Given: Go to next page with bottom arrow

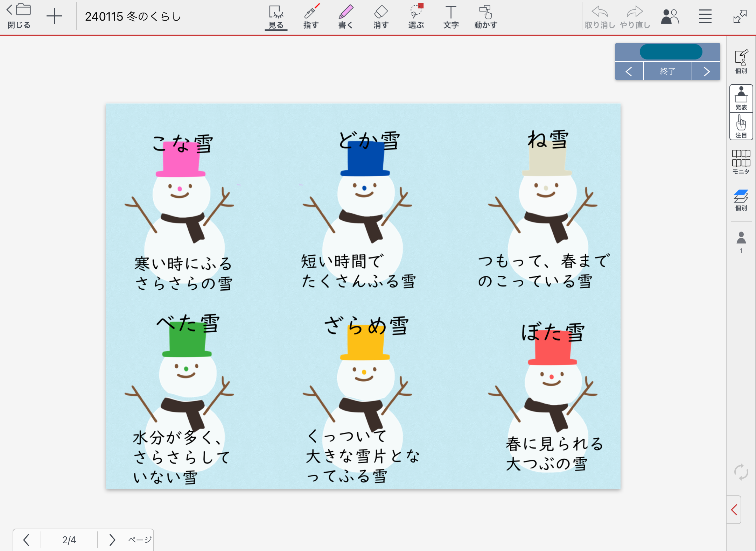Looking at the screenshot, I should [x=112, y=540].
